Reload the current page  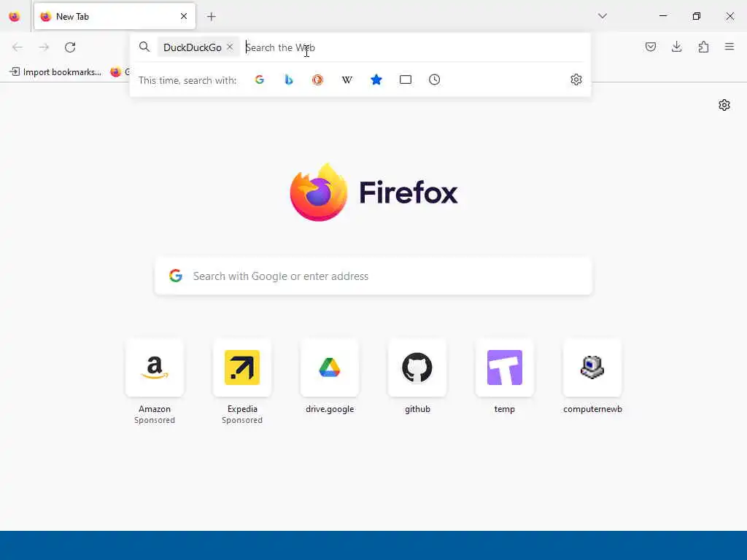click(70, 47)
